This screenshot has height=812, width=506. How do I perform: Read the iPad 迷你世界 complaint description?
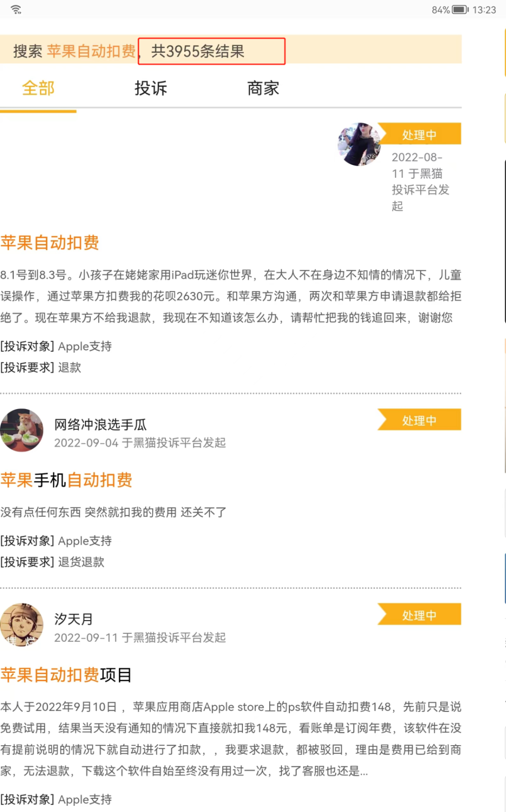coord(231,296)
